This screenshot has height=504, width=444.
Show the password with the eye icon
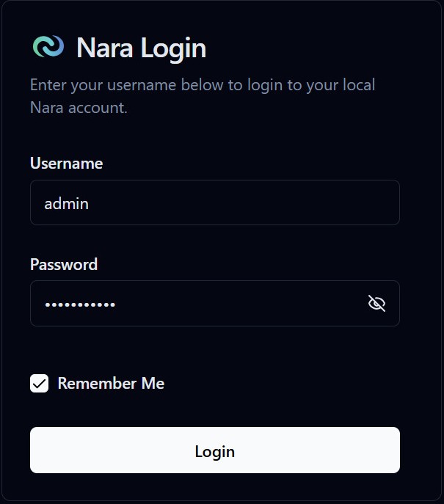click(x=376, y=304)
